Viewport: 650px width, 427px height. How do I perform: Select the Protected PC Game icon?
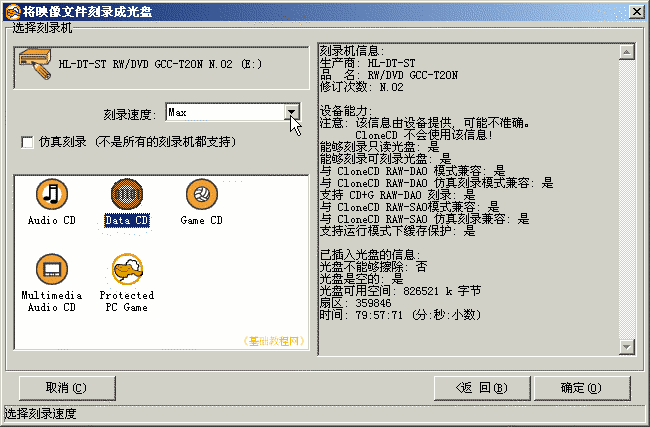coord(127,269)
